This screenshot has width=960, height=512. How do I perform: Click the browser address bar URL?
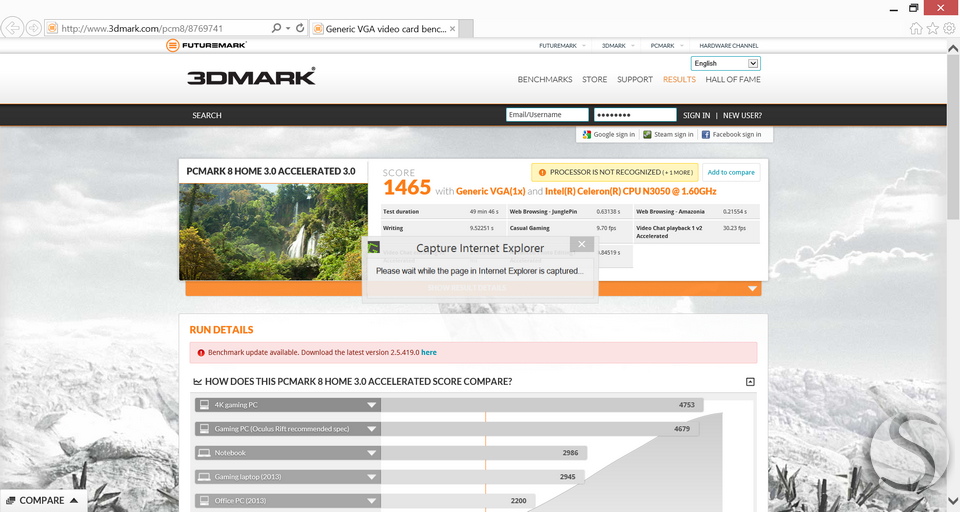point(142,29)
